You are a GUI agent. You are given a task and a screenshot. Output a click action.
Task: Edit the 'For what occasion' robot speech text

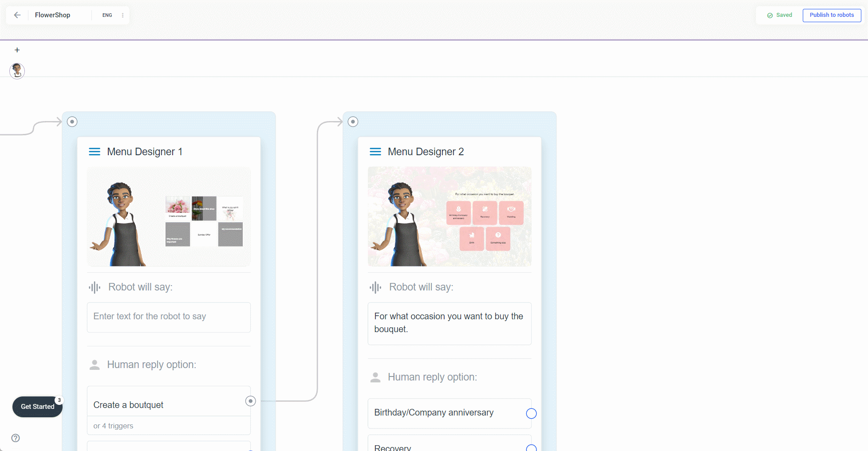pos(450,324)
